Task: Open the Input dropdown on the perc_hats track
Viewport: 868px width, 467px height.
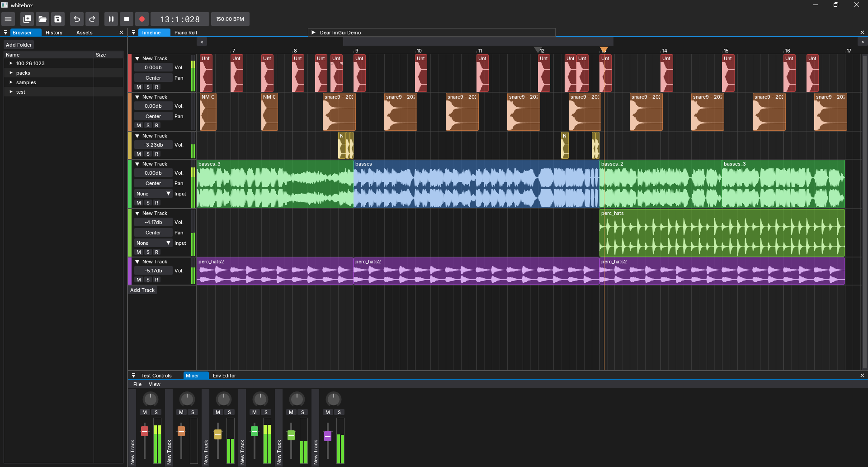Action: pos(153,243)
